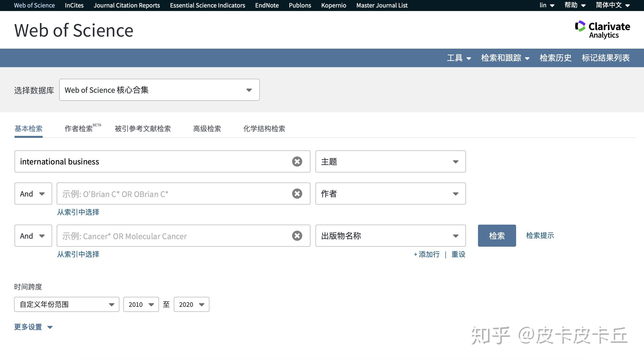
Task: Change the first And boolean operator
Action: tap(33, 194)
